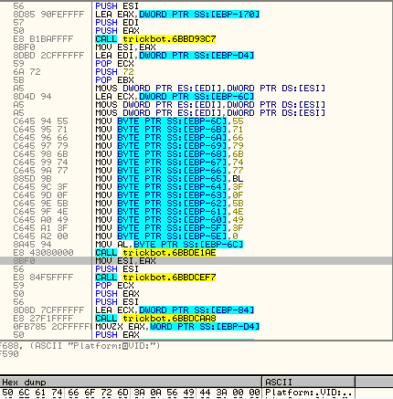The width and height of the screenshot is (393, 399).
Task: Select LEA ECX,DWORD PTR SS:[EBP-84] line
Action: 175,310
